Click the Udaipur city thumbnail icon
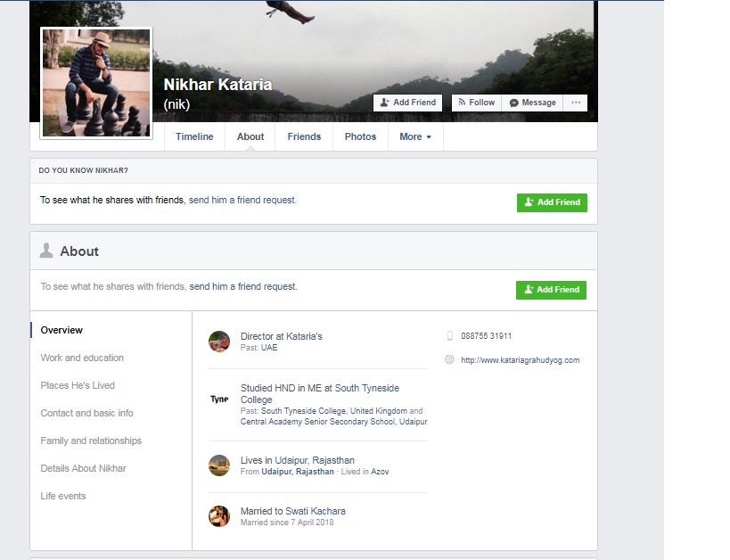The width and height of the screenshot is (730, 560). coord(219,465)
